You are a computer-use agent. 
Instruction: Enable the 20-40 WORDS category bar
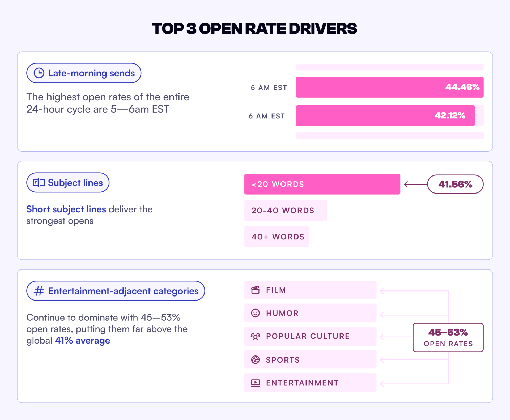tap(286, 210)
